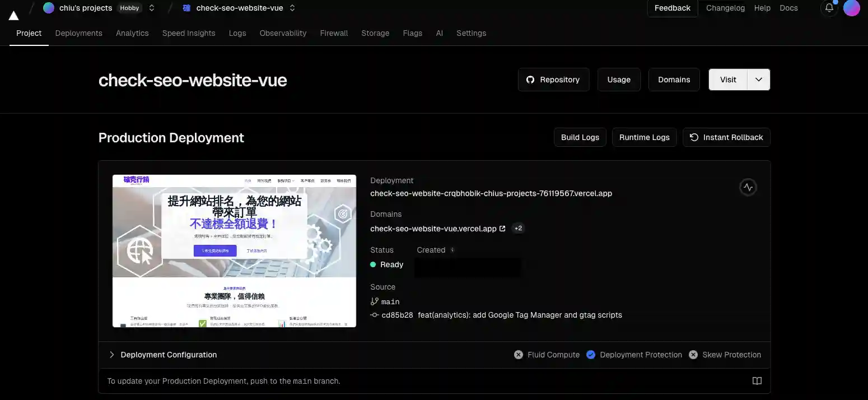Switch to the Deployments tab

79,33
